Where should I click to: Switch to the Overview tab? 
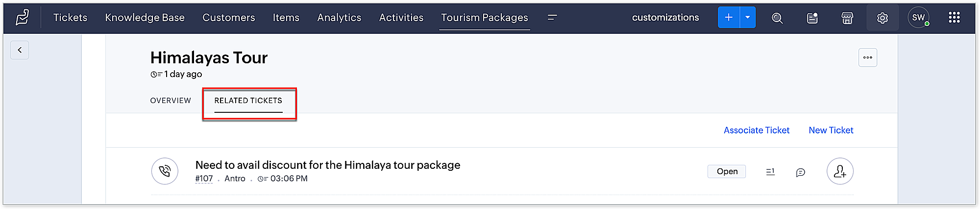(171, 101)
